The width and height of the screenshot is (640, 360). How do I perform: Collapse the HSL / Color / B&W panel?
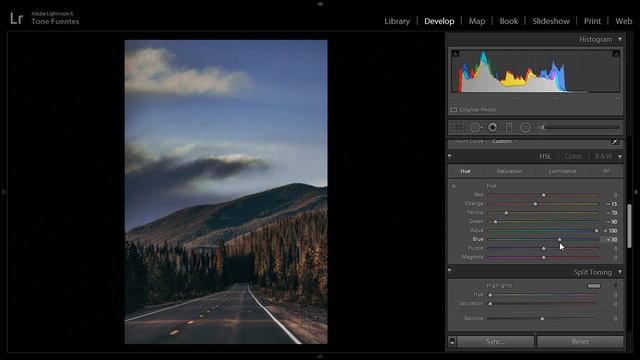(x=620, y=157)
